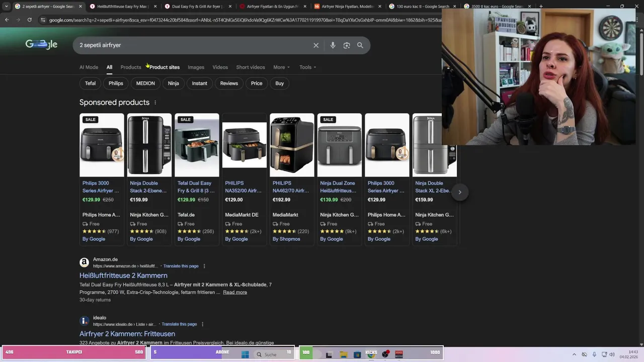Show next sponsored products with arrow
Screen dimensions: 644x362
click(460, 192)
